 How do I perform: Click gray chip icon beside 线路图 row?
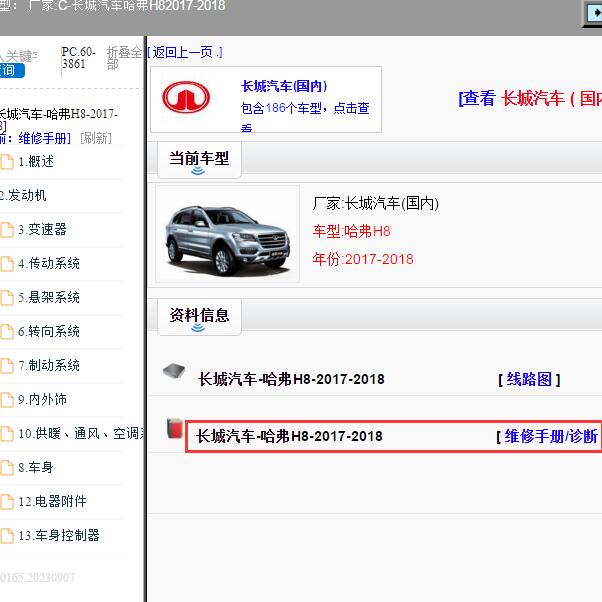pos(174,371)
